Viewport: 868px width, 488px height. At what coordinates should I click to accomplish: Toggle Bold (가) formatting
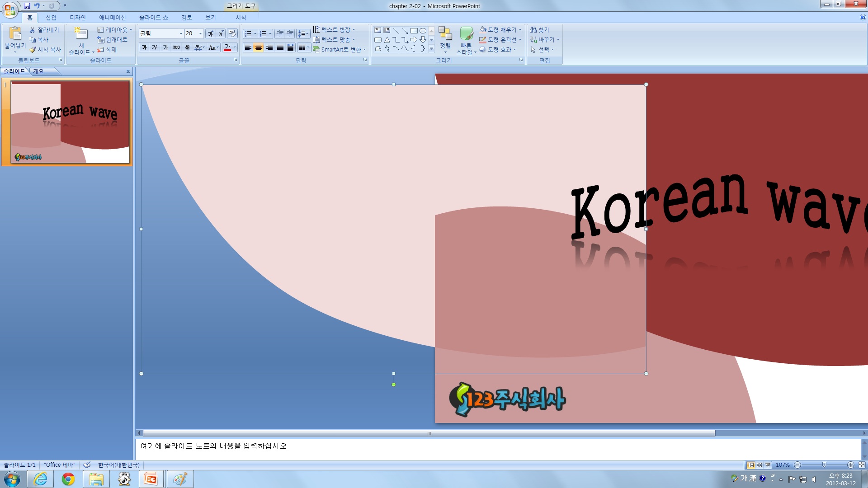coord(144,47)
